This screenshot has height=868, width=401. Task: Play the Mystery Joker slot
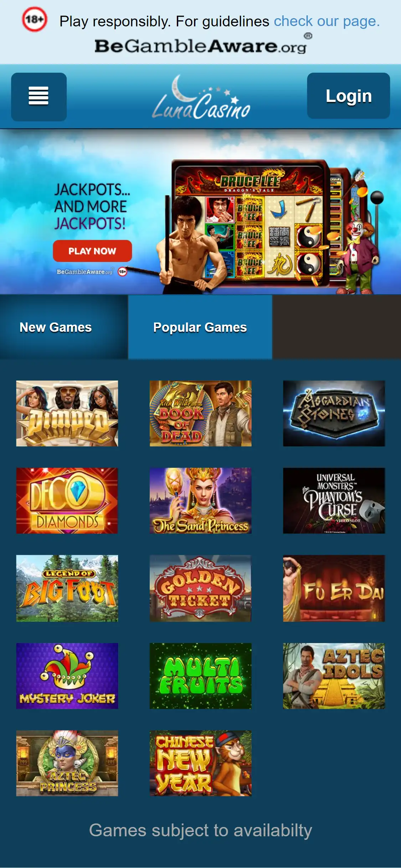67,676
